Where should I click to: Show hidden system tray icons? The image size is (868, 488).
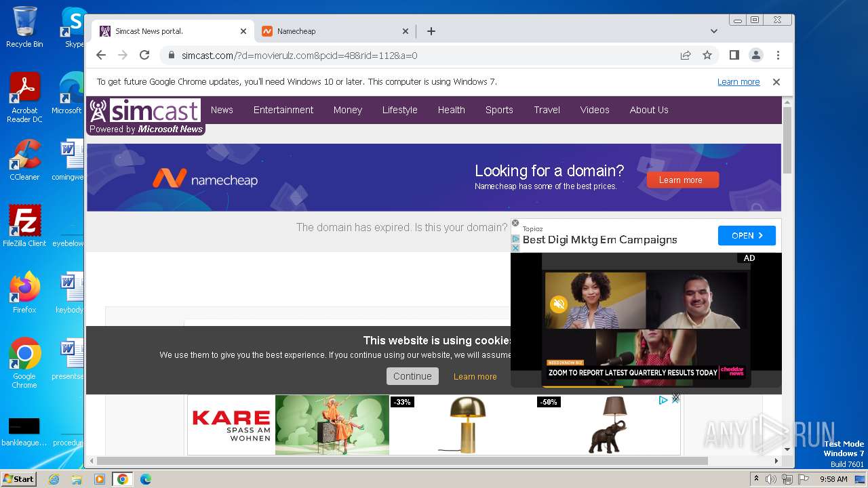(x=757, y=479)
